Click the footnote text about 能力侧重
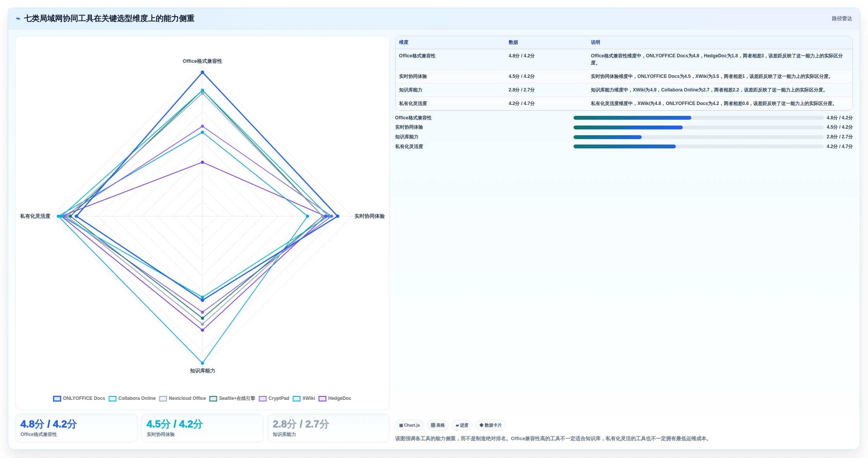This screenshot has height=458, width=868. point(553,439)
